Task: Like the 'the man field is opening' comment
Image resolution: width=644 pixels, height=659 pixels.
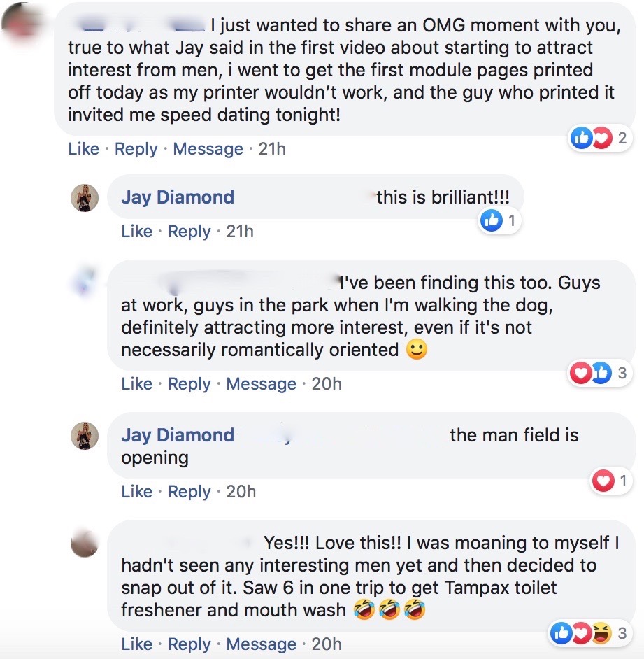Action: 136,492
